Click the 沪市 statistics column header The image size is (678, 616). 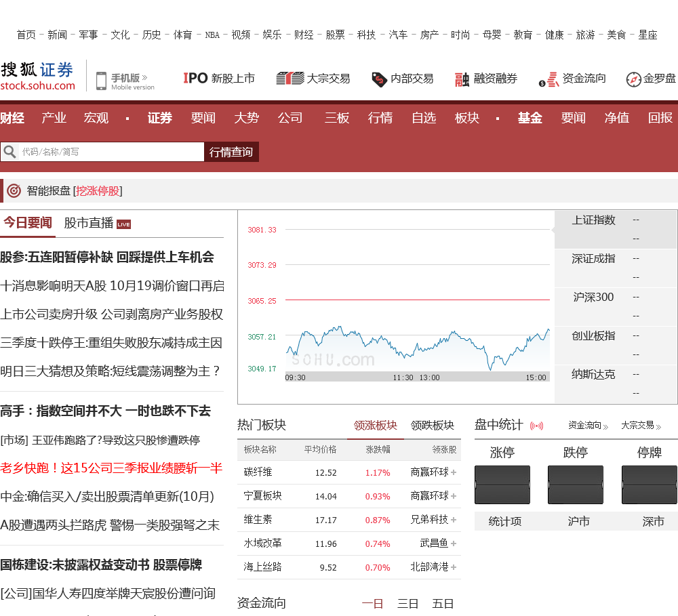click(578, 521)
